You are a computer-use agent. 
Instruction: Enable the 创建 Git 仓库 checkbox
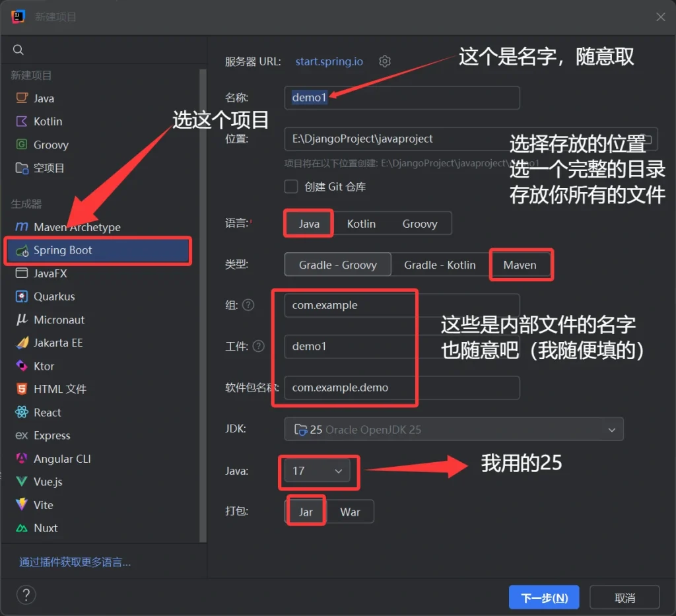(291, 187)
